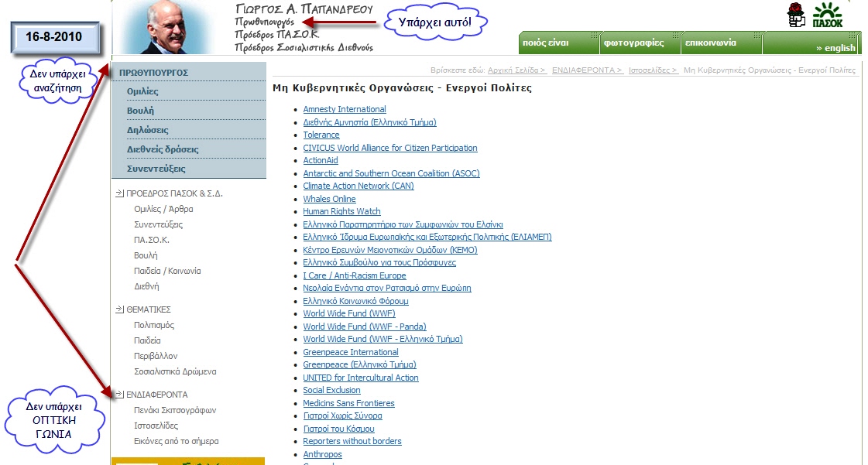Screen dimensions: 868x465
Task: Open Greenpeace International link
Action: click(351, 352)
